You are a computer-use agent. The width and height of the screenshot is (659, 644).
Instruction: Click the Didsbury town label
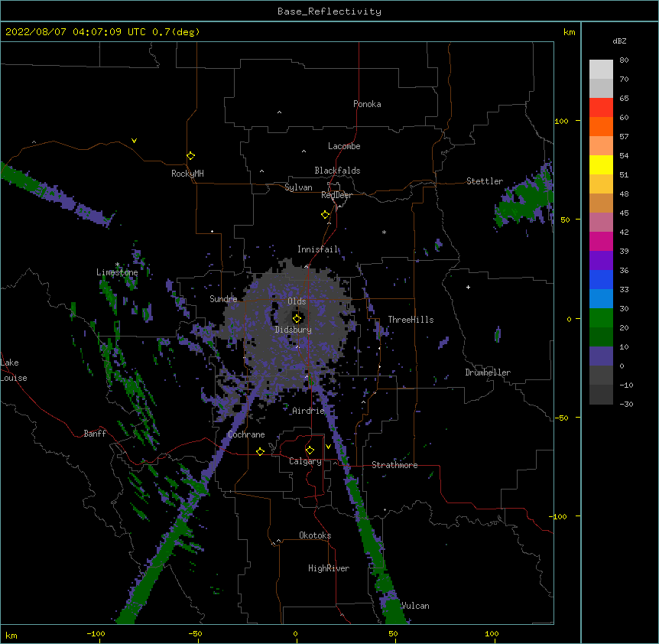coord(294,330)
